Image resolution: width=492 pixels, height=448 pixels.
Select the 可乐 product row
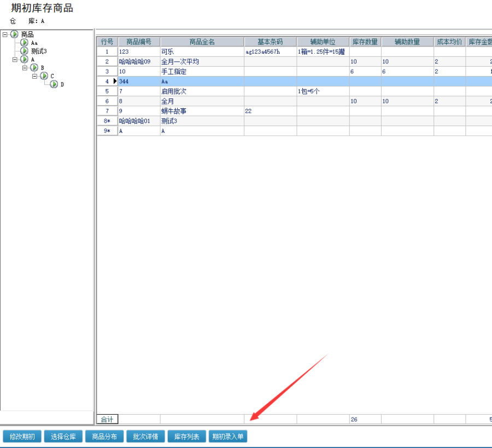tap(201, 52)
